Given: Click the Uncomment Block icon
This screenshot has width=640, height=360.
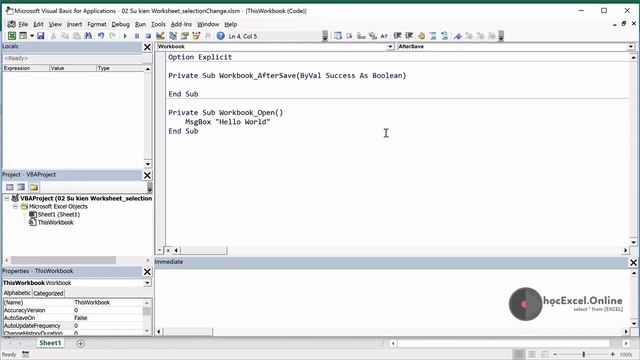Looking at the screenshot, I should click(444, 36).
